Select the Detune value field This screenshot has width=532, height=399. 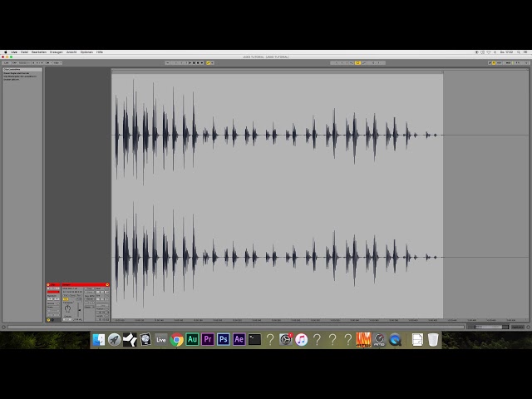tap(67, 319)
